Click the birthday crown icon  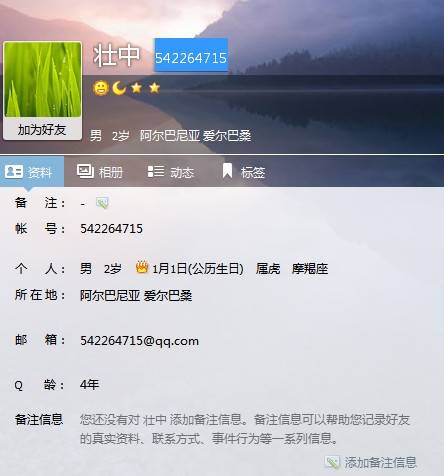(142, 267)
